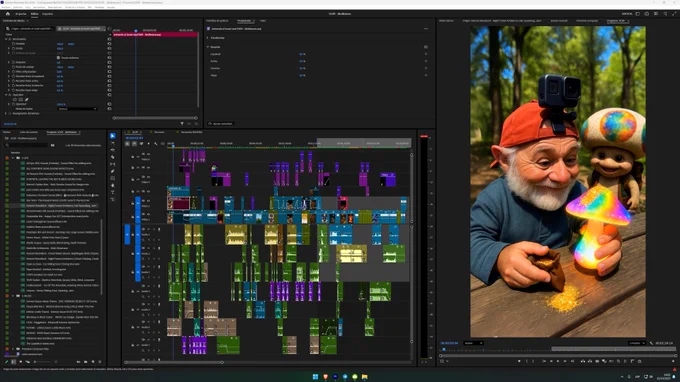Mark In point in Program monitor

(527, 361)
